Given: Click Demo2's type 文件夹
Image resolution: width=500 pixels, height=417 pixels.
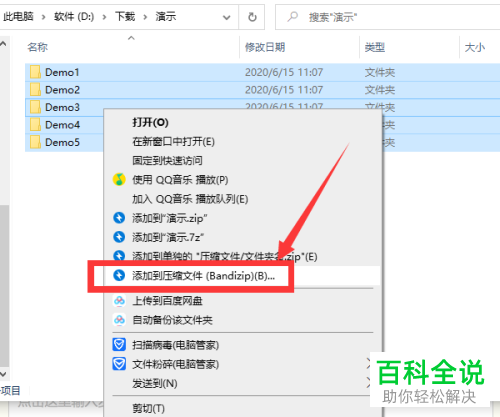Looking at the screenshot, I should [380, 90].
